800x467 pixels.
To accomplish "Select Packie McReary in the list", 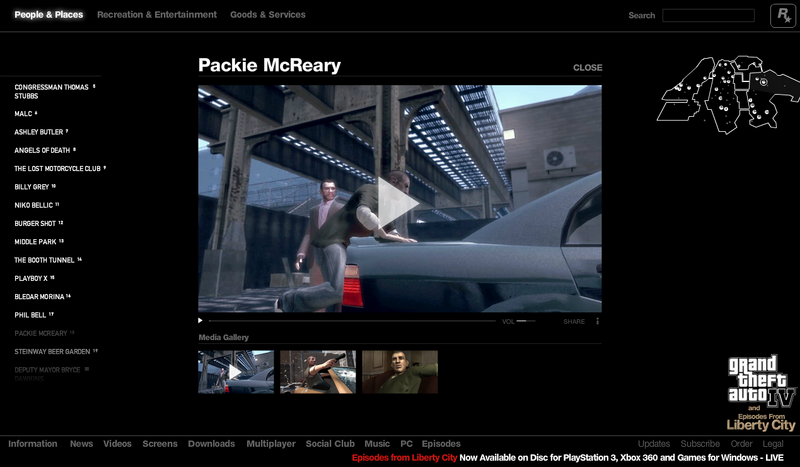I will (44, 333).
